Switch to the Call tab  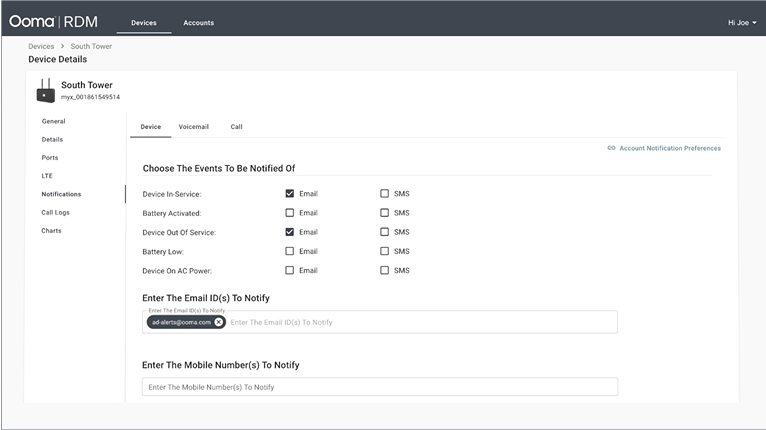236,127
